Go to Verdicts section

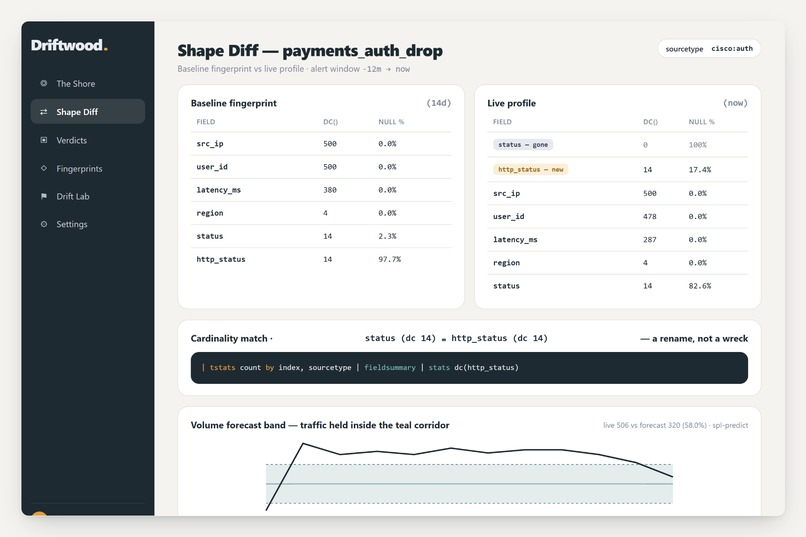88,140
